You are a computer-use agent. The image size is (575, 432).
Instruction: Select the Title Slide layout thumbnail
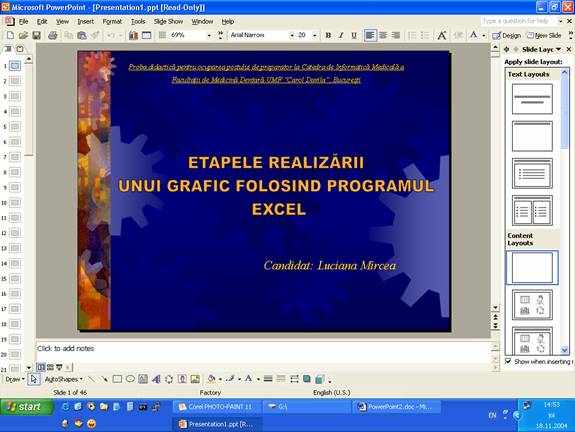pos(532,99)
